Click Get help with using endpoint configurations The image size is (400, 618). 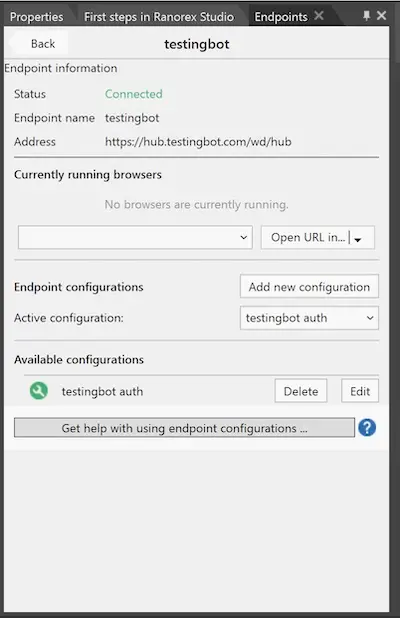[184, 428]
